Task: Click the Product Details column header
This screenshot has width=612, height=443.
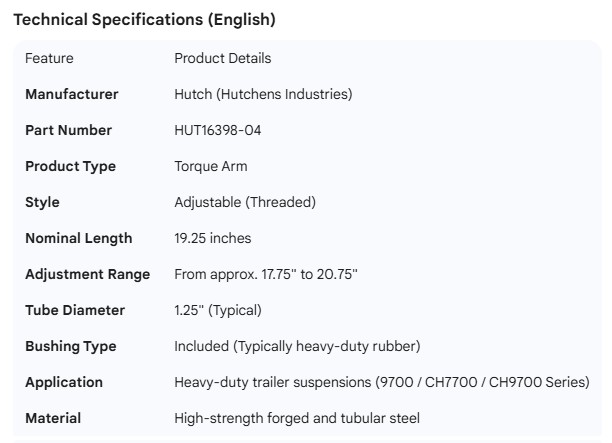Action: [x=222, y=58]
